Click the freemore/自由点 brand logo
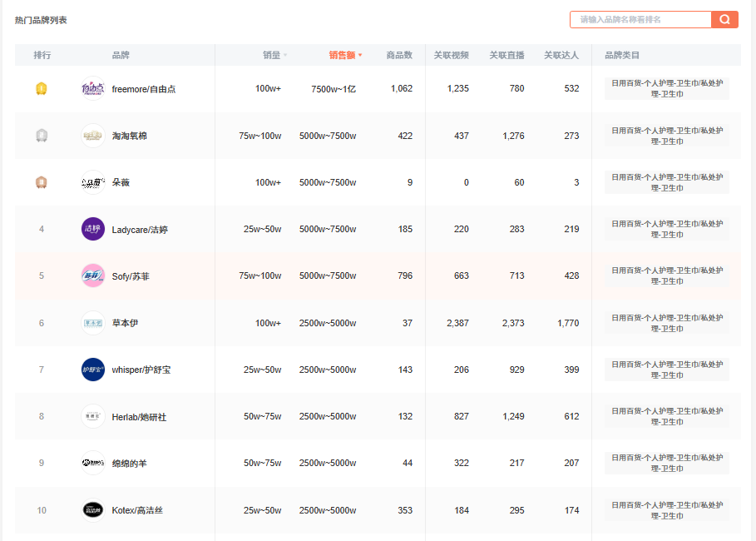The image size is (756, 541). 93,88
